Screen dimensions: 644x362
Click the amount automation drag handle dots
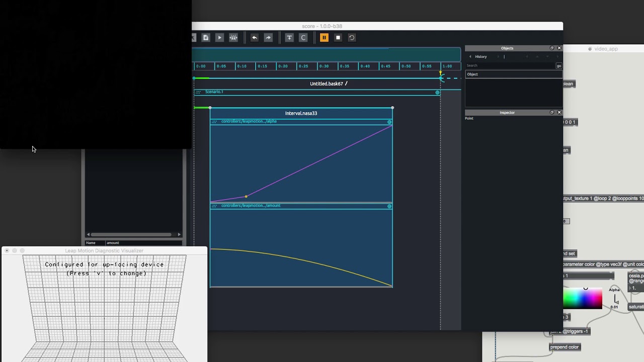(x=214, y=206)
